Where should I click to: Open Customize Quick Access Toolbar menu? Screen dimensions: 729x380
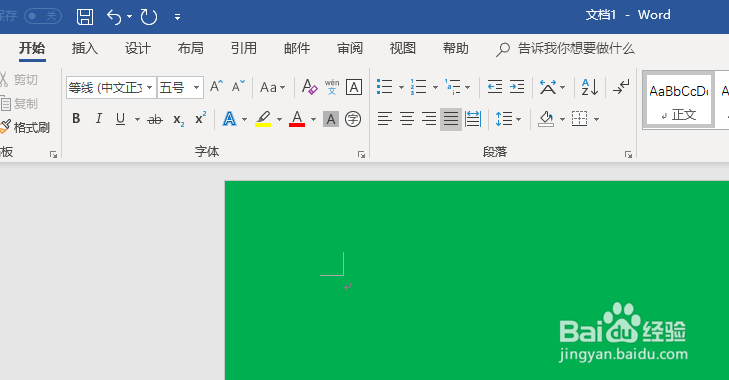point(177,17)
